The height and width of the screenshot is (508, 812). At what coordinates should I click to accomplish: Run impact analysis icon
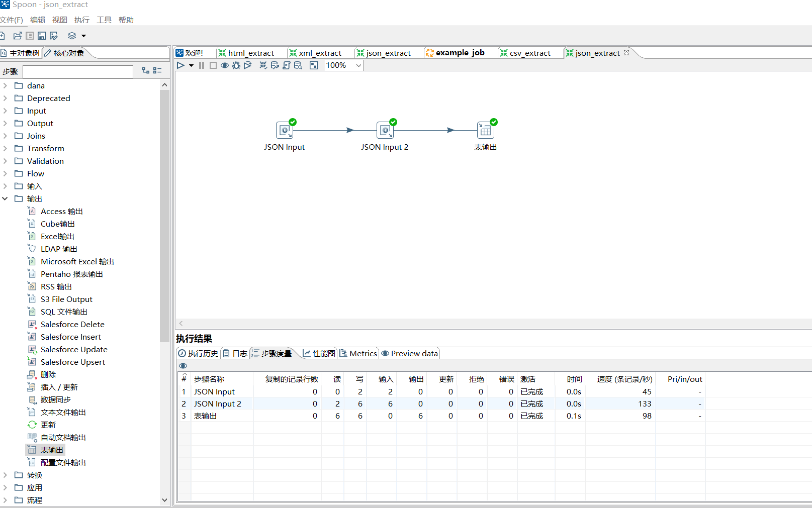point(275,65)
